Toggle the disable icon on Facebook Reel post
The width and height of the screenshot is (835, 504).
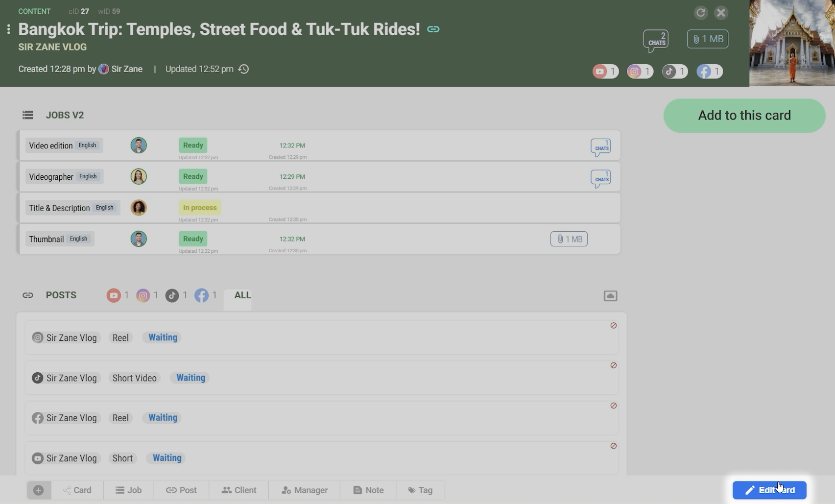[613, 406]
